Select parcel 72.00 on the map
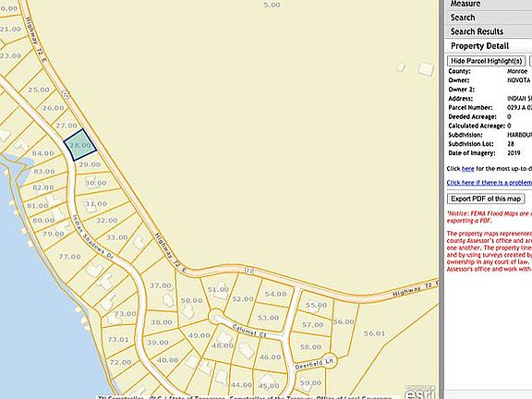Image resolution: width=532 pixels, height=399 pixels. pos(120,362)
